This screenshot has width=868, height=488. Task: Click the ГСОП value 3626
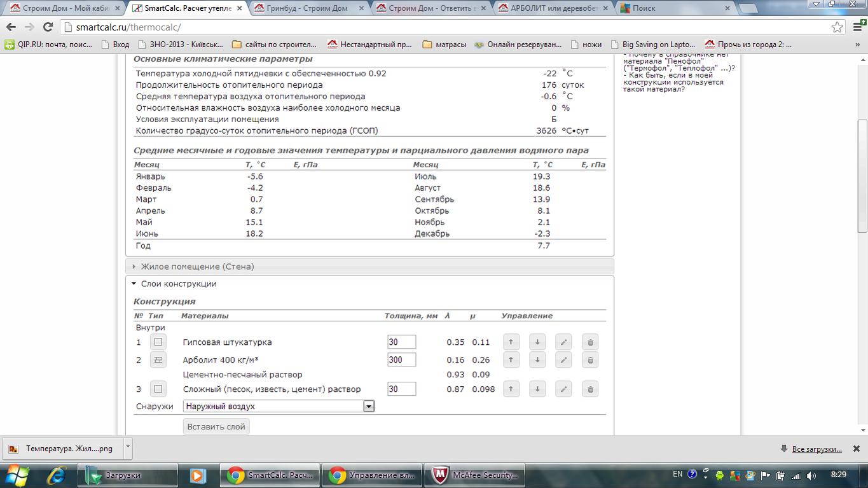(x=546, y=131)
